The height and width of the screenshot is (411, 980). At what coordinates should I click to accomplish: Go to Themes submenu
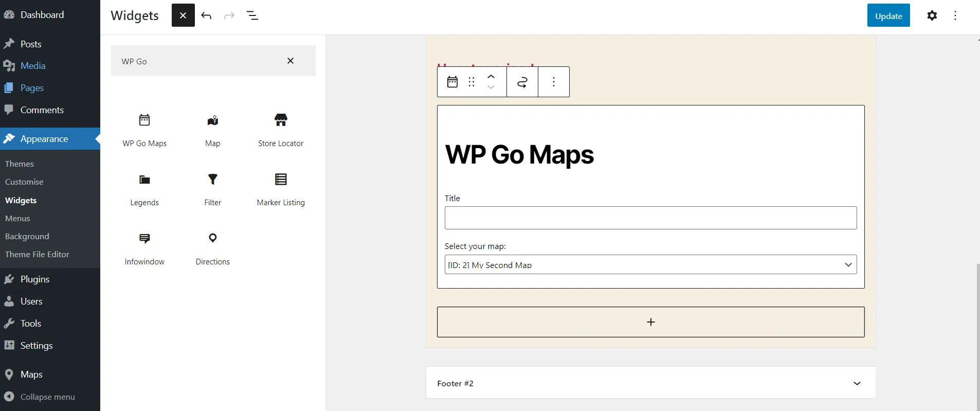click(20, 164)
